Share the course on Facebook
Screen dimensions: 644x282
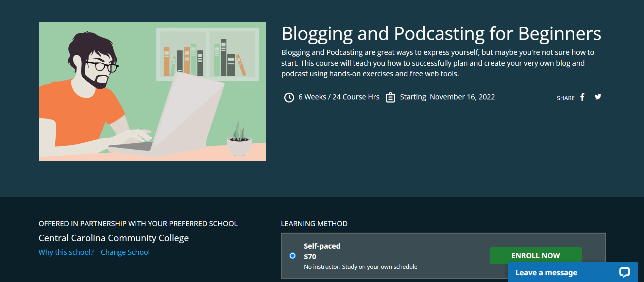582,97
